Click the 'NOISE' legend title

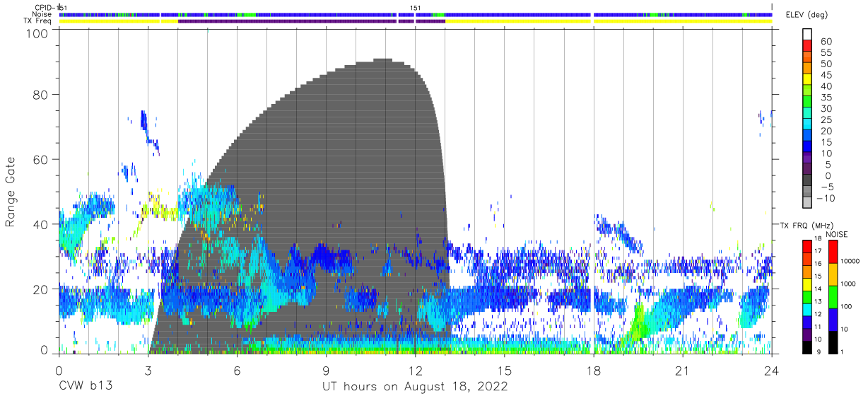837,234
